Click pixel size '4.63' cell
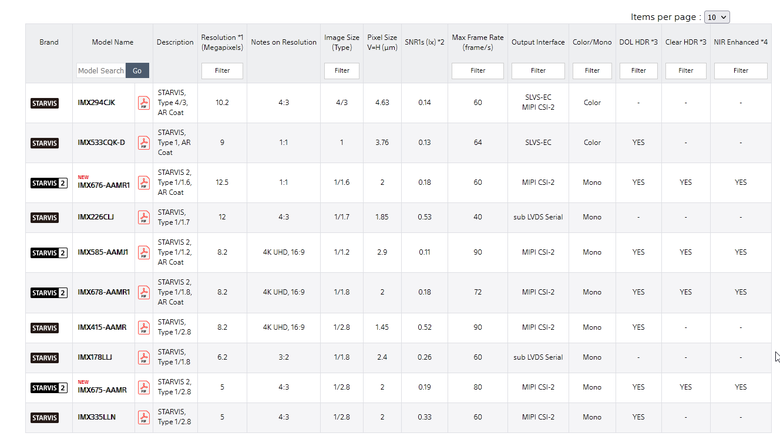Viewport: 780px width, 443px height. [382, 103]
